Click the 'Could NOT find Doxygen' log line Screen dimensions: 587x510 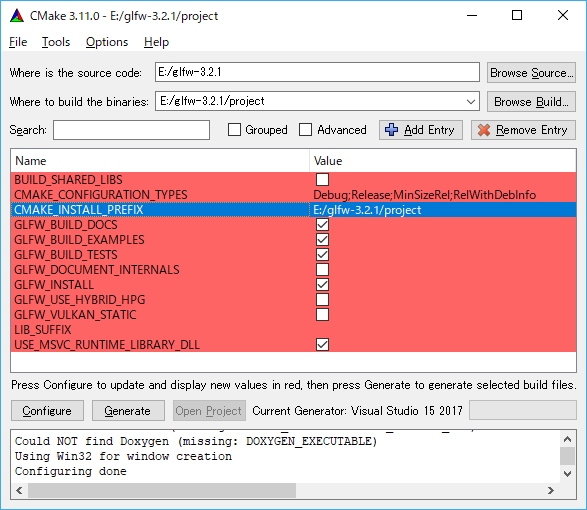[x=196, y=441]
